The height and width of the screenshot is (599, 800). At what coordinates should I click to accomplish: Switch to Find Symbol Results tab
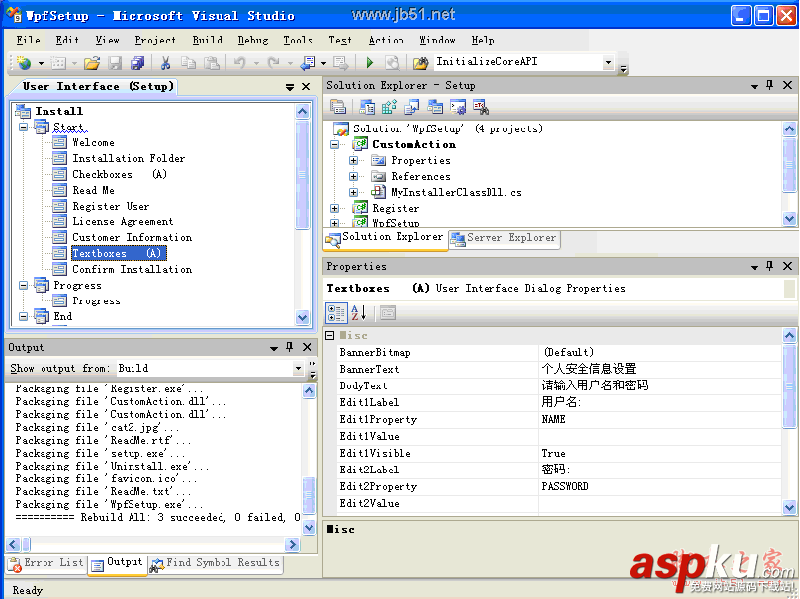pos(215,563)
